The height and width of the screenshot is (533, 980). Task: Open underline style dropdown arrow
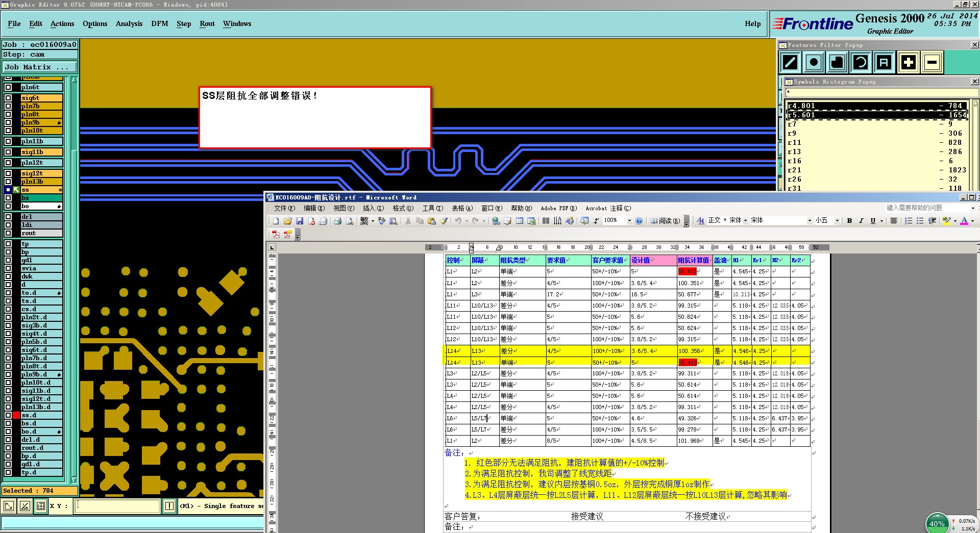(881, 221)
